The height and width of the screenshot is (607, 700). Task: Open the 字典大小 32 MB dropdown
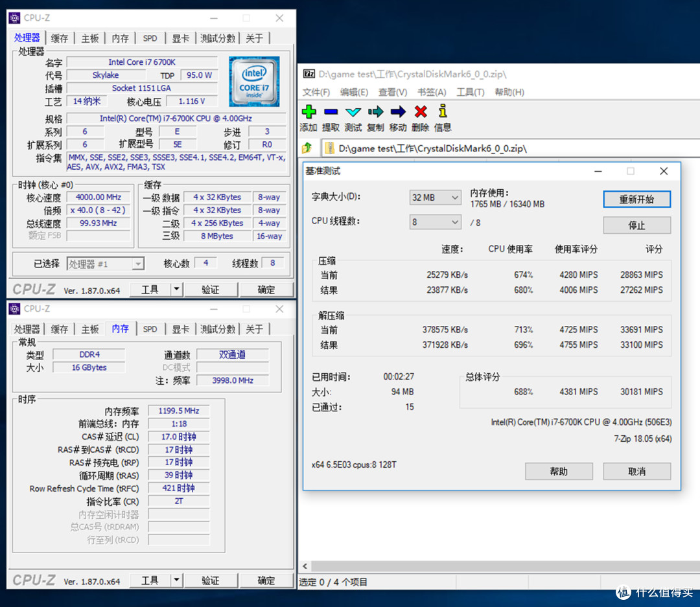tap(436, 198)
